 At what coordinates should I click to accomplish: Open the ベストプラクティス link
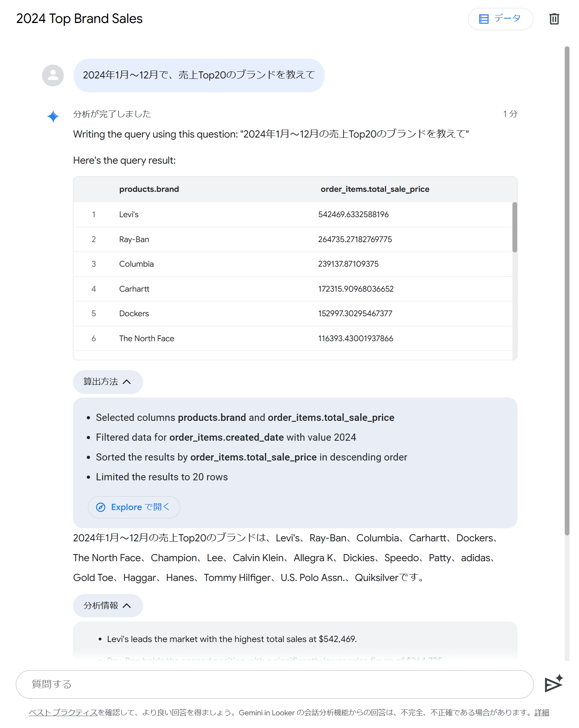(63, 713)
